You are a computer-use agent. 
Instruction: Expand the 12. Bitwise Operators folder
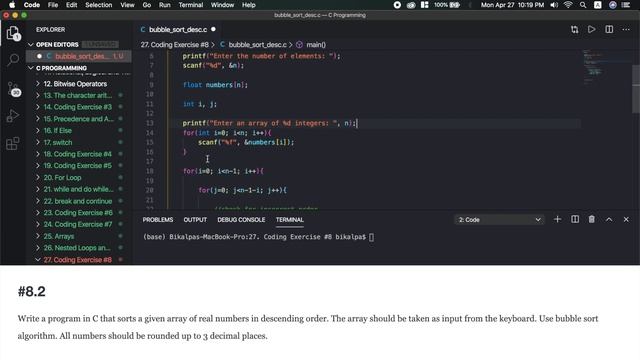[75, 84]
